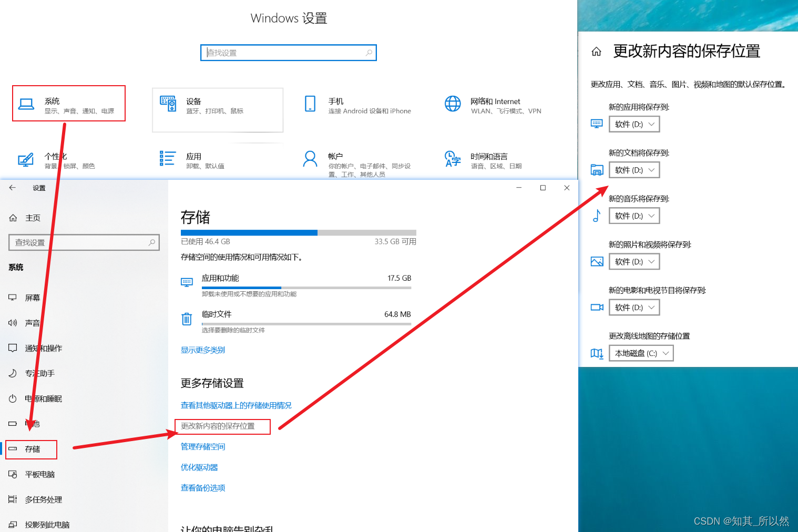The width and height of the screenshot is (798, 532).
Task: Click the tablet icon beside 平板电脑
Action: 13,474
